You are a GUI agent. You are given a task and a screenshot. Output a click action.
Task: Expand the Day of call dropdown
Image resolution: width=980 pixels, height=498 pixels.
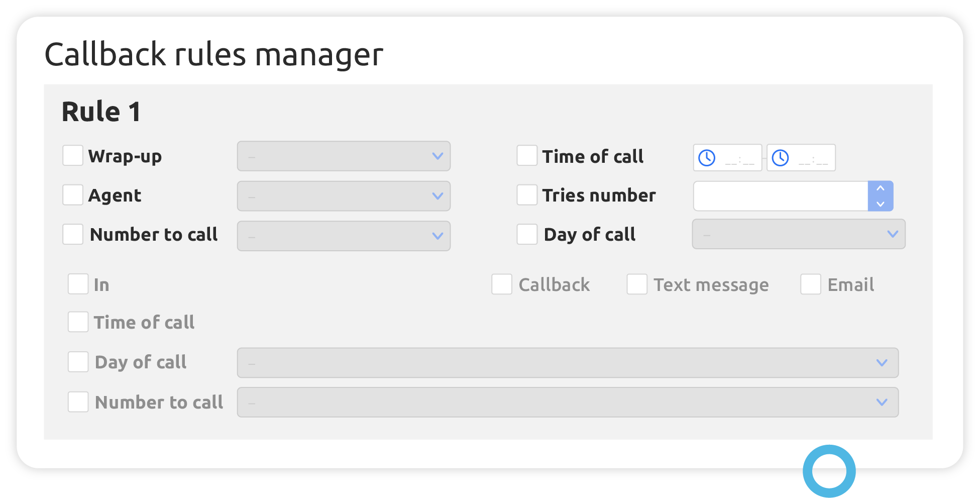(x=798, y=234)
